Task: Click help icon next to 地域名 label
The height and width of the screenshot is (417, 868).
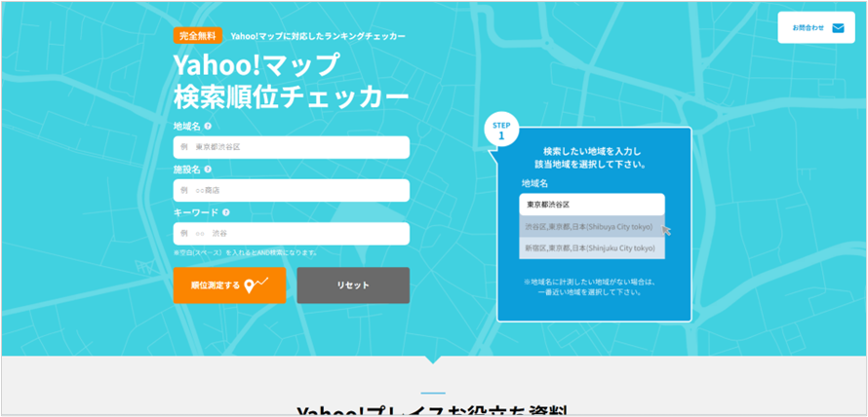Action: 208,126
